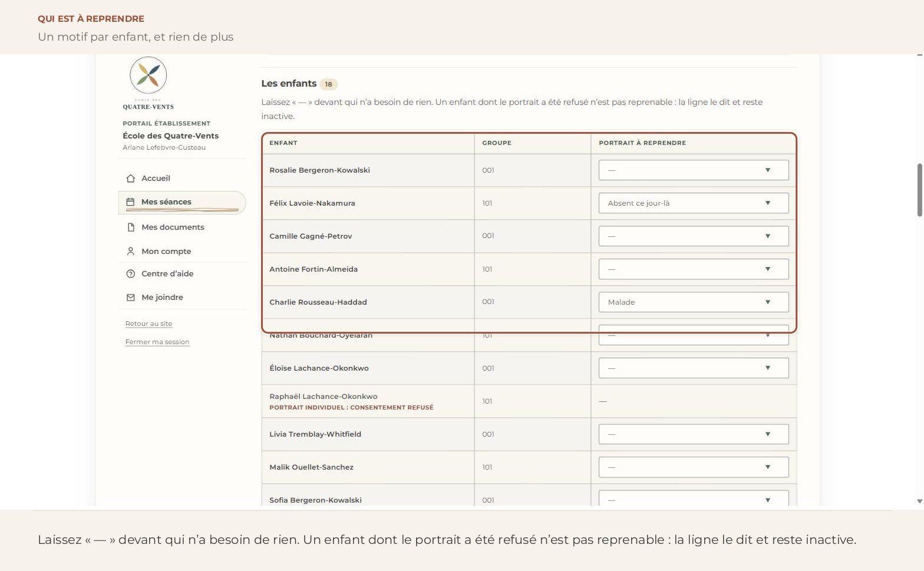Click the page vertical scrollbar thumb
This screenshot has width=924, height=571.
tap(919, 190)
